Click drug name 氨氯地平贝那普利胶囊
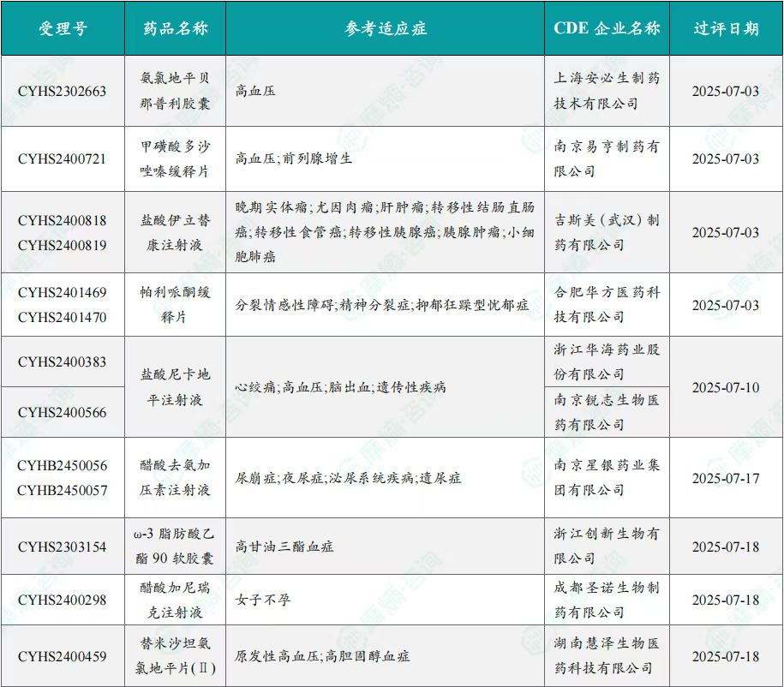784x687 pixels. click(x=175, y=91)
